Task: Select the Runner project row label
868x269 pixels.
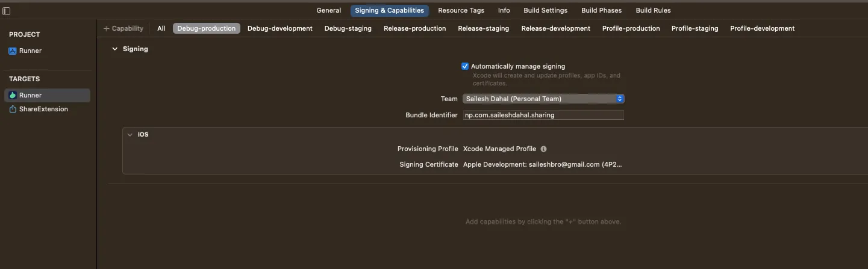Action: (31, 51)
